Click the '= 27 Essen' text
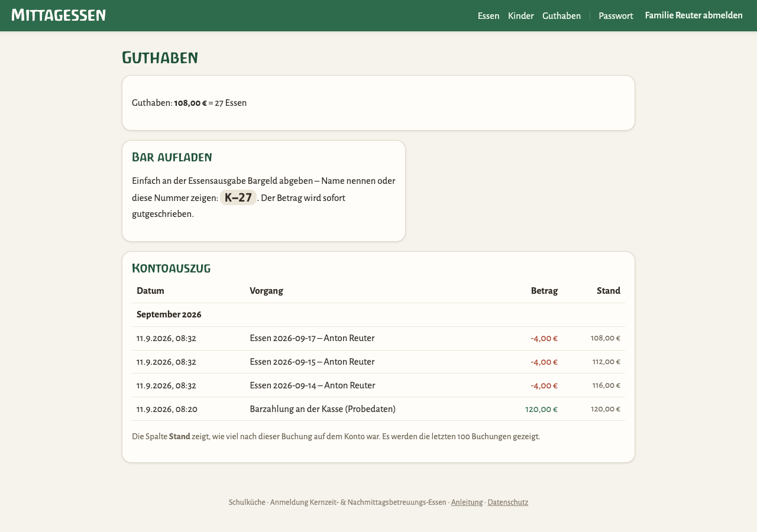Image resolution: width=757 pixels, height=532 pixels. [228, 103]
